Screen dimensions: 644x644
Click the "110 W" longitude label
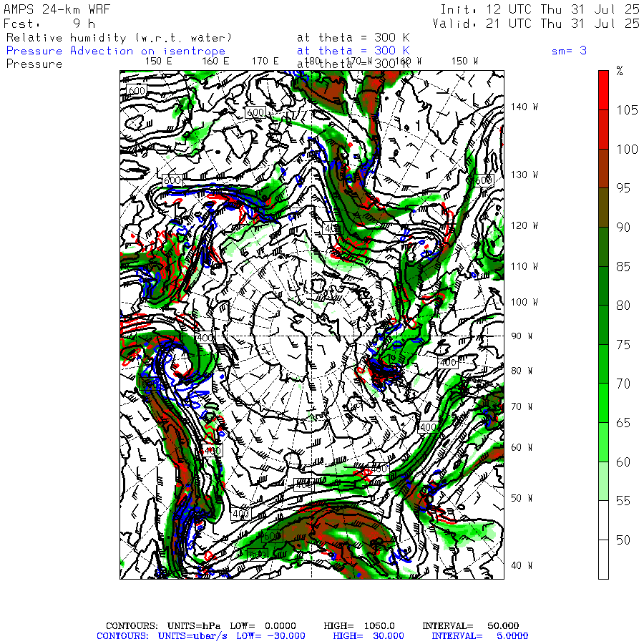click(x=524, y=267)
